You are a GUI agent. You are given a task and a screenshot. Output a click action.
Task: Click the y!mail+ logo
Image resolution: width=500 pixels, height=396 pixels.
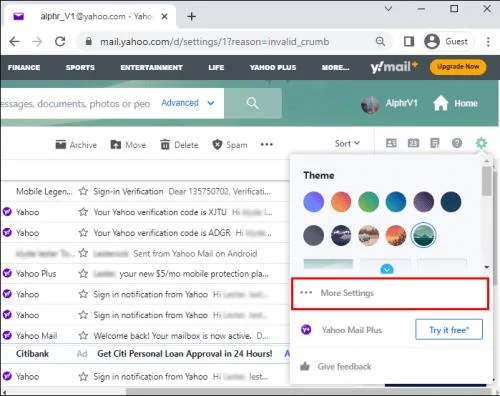[x=394, y=67]
